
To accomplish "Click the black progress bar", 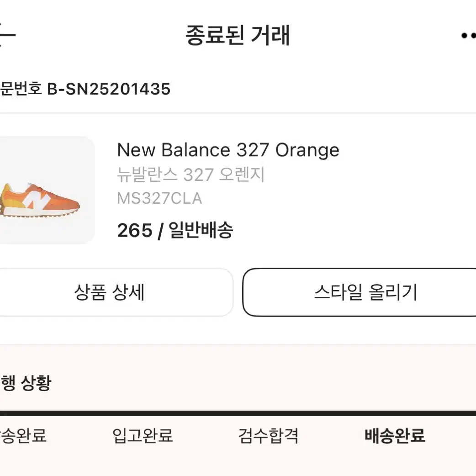I will click(238, 413).
